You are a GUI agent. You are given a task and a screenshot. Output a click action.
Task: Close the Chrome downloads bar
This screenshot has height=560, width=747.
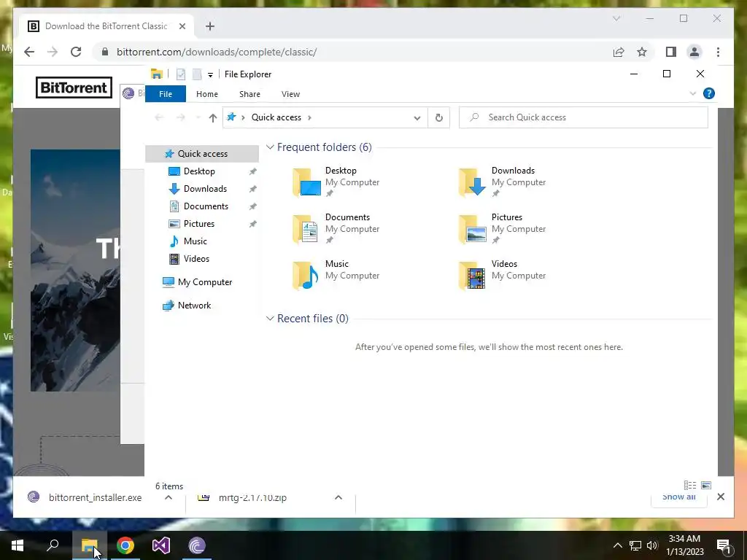pyautogui.click(x=721, y=497)
